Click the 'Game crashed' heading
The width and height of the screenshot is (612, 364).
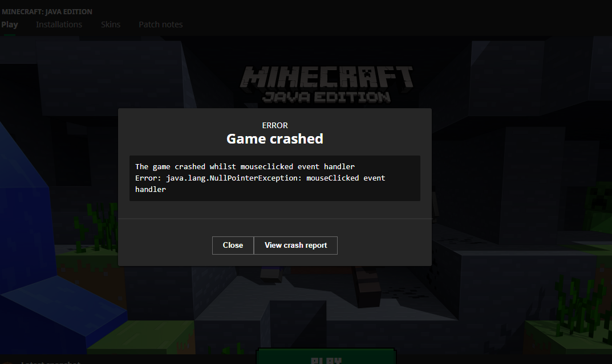(x=275, y=139)
